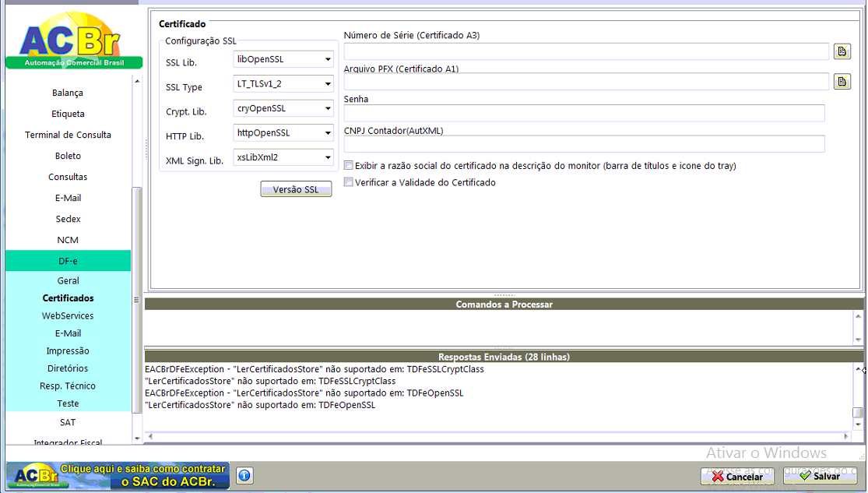This screenshot has width=868, height=493.
Task: Click the Número de Série input field
Action: point(586,51)
